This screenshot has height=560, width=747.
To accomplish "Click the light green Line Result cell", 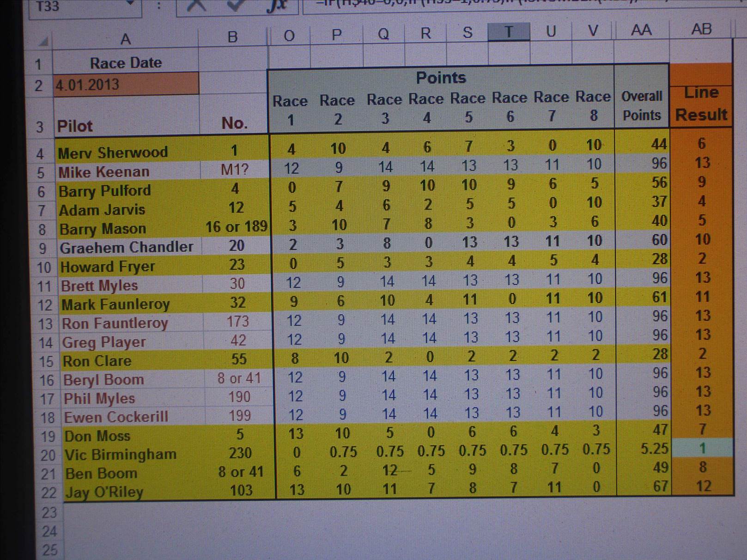I will click(702, 448).
